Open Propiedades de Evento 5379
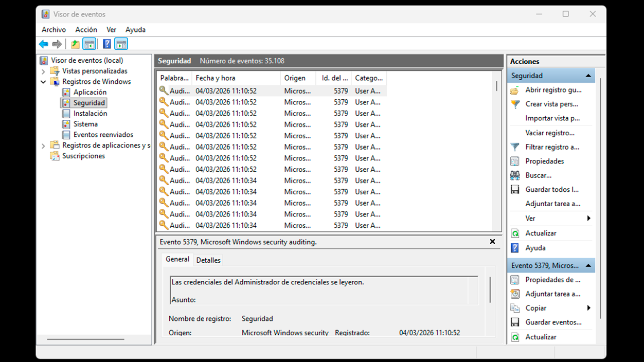The height and width of the screenshot is (362, 644). (514, 279)
